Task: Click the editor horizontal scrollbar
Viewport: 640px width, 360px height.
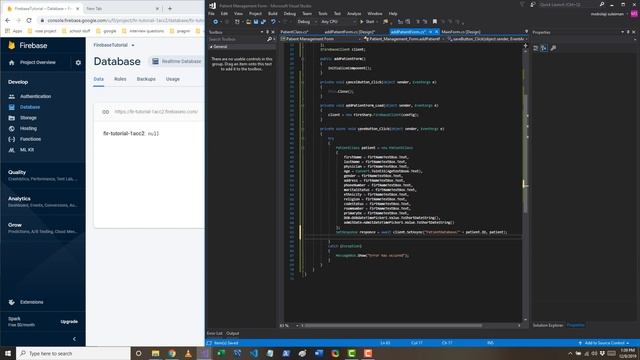Action: [x=392, y=326]
